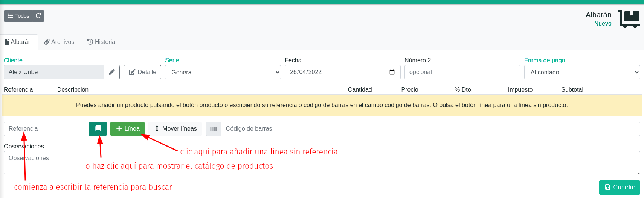
Task: Click the Subtotal column header
Action: 572,89
